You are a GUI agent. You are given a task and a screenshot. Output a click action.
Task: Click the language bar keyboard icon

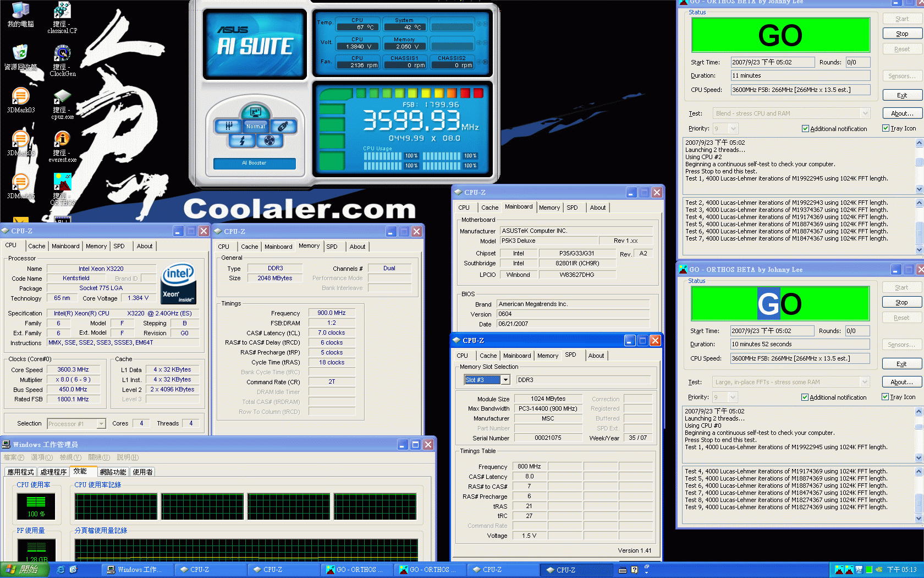click(623, 570)
